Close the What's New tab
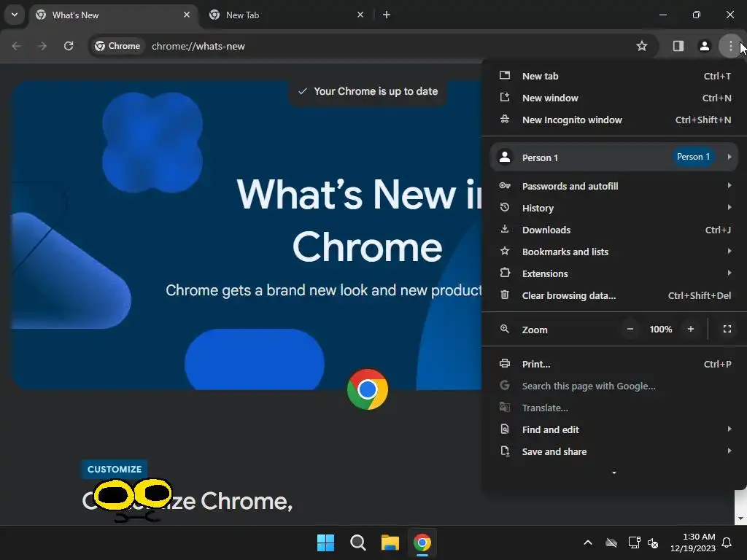Viewport: 747px width, 560px height. [x=187, y=15]
